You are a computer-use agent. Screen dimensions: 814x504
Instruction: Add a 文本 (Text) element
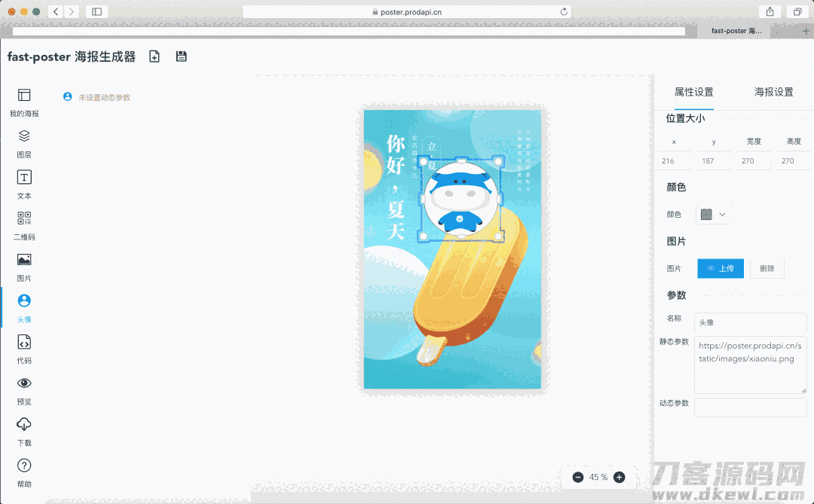pos(24,185)
